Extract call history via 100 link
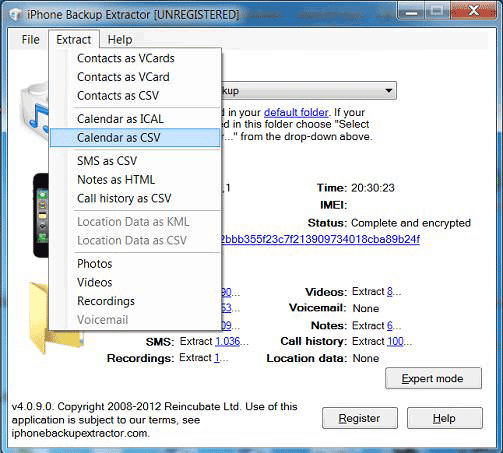 [395, 341]
